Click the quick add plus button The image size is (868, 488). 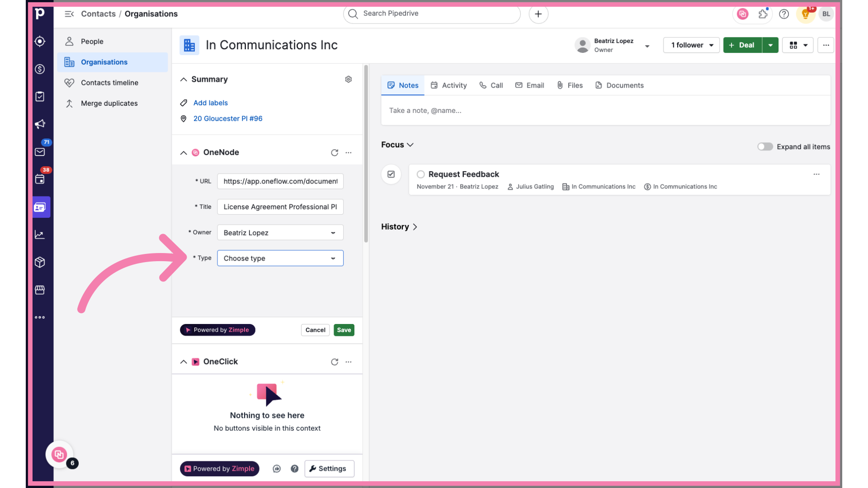click(538, 14)
